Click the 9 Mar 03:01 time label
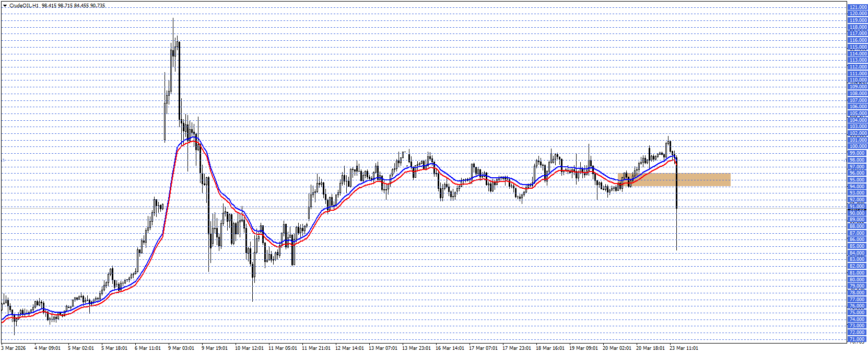The image size is (868, 354). click(x=181, y=348)
